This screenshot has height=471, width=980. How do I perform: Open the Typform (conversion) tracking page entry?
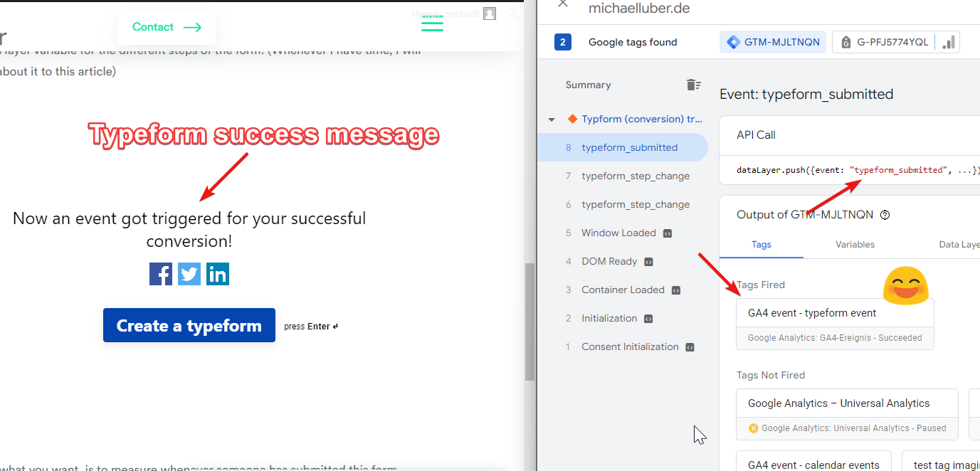pyautogui.click(x=642, y=119)
